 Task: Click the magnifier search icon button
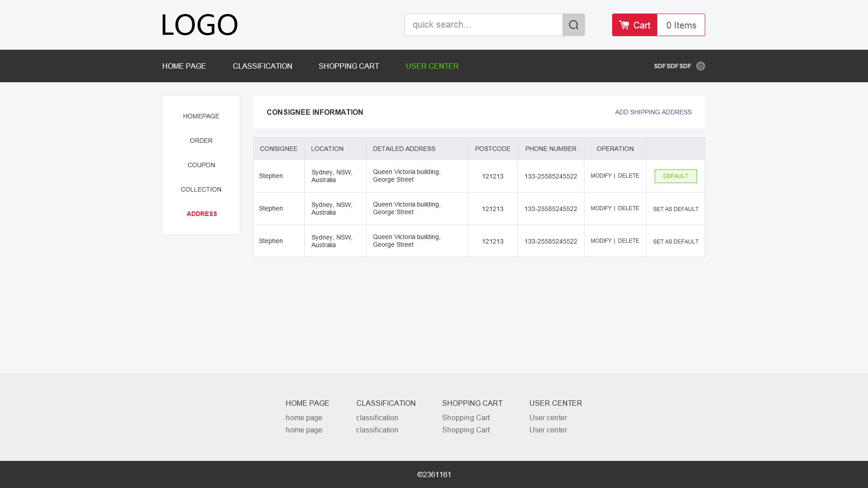pyautogui.click(x=573, y=25)
